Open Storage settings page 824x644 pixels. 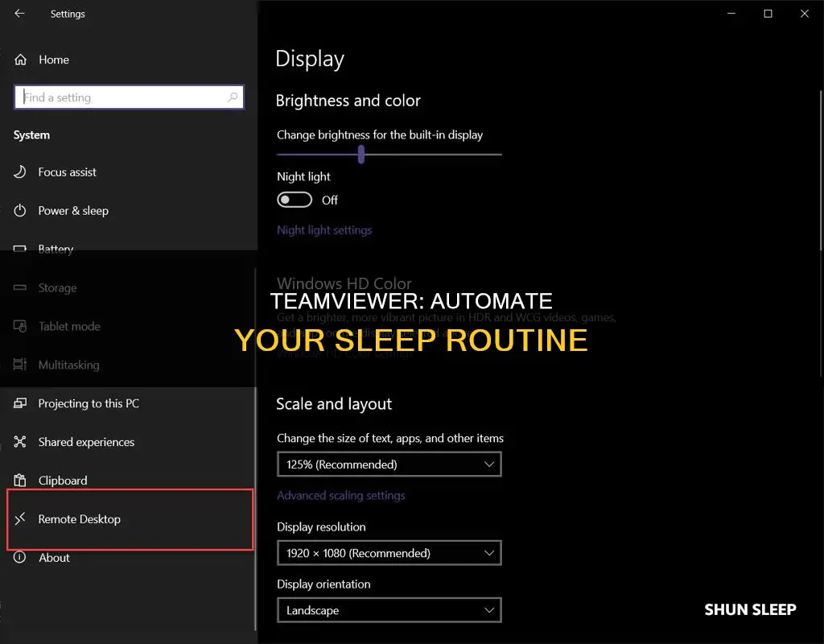57,288
